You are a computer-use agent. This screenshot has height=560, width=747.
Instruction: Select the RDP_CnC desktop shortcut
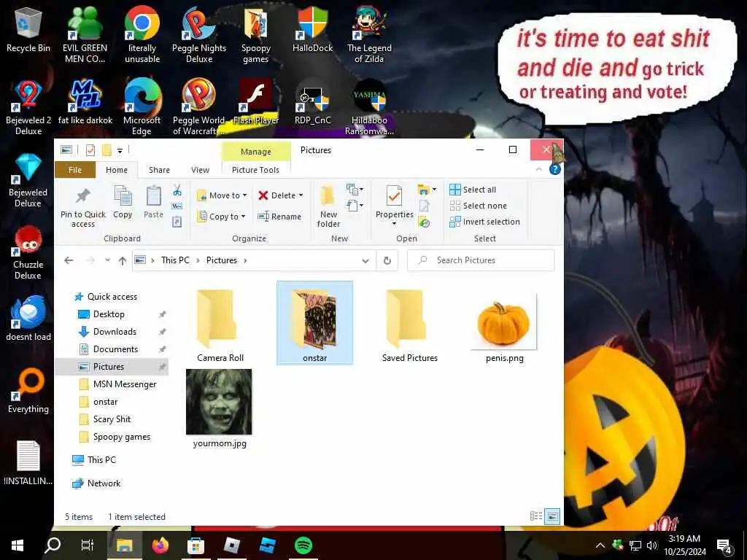pos(312,102)
